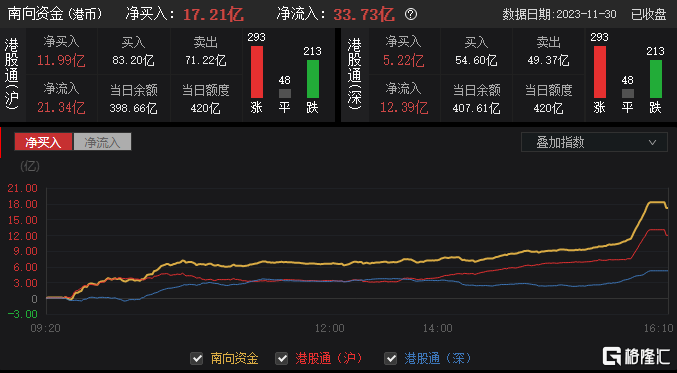Select the 净买入 tab
This screenshot has width=677, height=373.
[x=44, y=142]
